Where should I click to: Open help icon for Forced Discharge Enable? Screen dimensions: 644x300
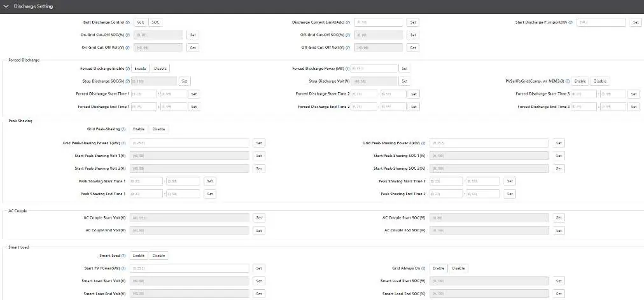(x=128, y=69)
